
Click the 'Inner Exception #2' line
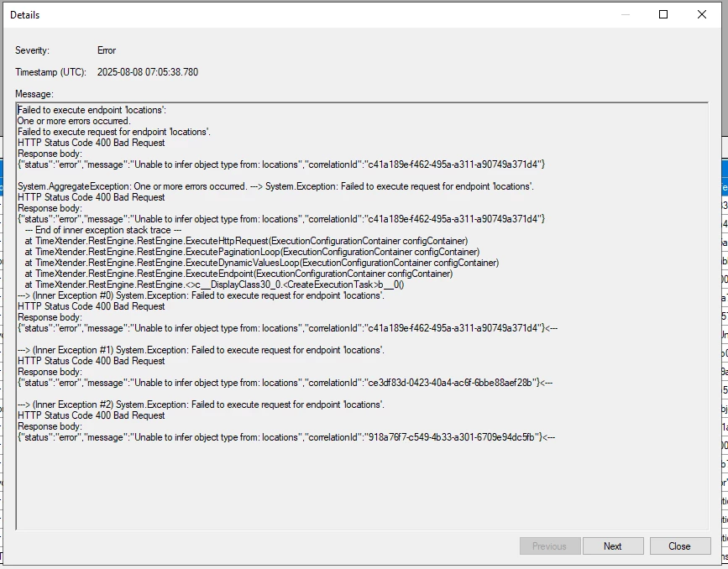[x=201, y=405]
